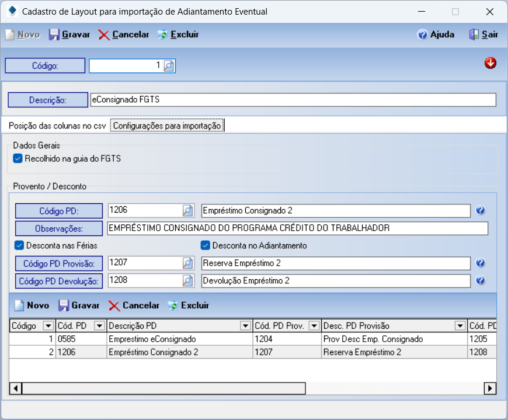Open lookup search for Código PD Provisão
The height and width of the screenshot is (420, 508).
click(187, 263)
